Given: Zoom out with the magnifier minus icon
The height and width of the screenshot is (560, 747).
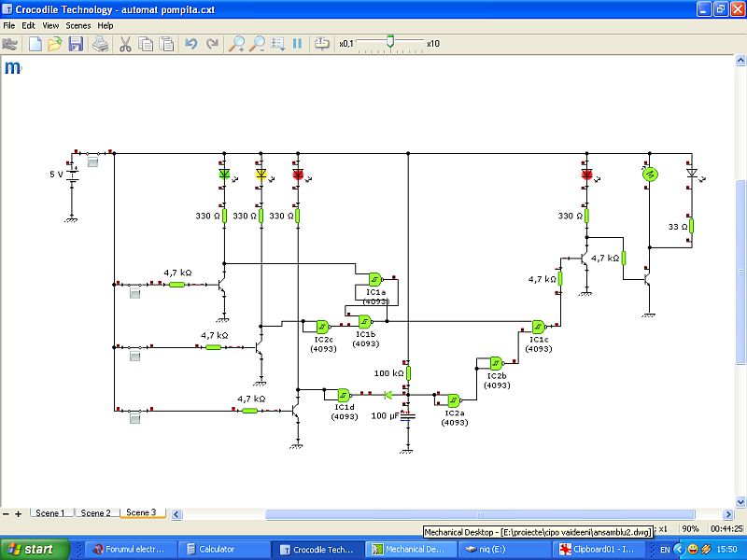Looking at the screenshot, I should click(257, 44).
